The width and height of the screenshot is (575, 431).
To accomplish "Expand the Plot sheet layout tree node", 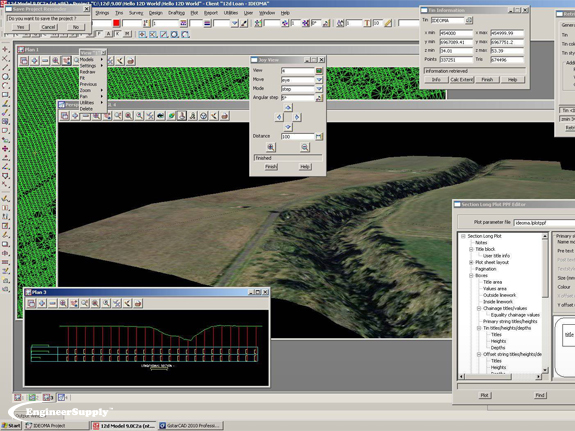I will coord(471,263).
